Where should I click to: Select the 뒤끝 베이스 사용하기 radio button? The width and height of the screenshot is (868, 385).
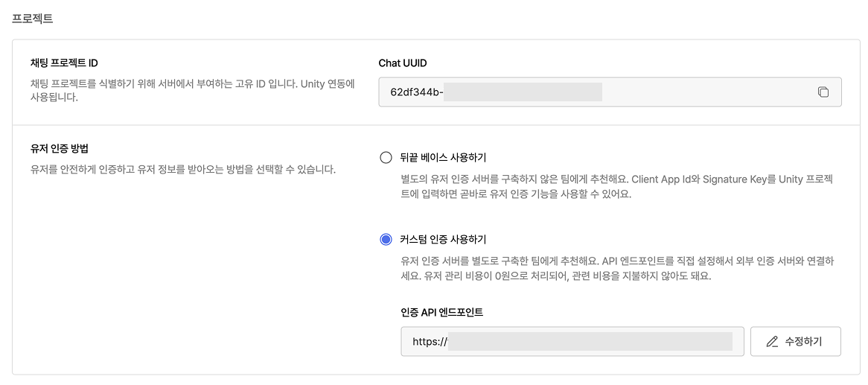click(x=386, y=158)
